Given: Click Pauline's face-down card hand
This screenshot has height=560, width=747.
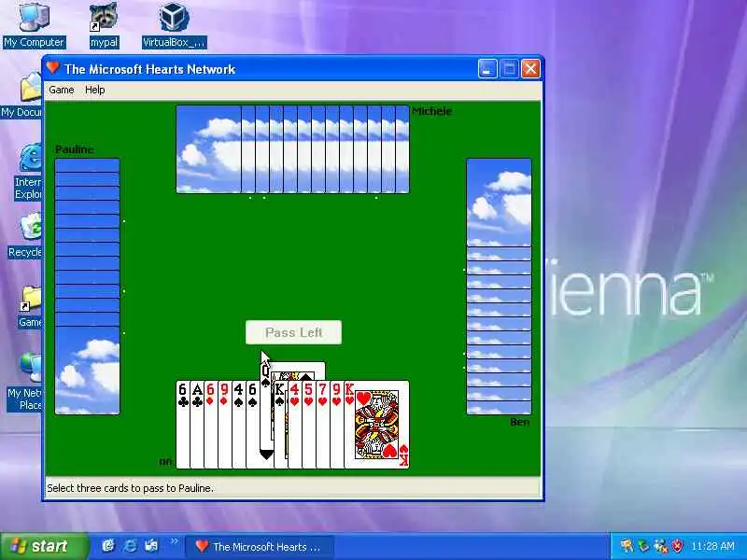Looking at the screenshot, I should (87, 287).
